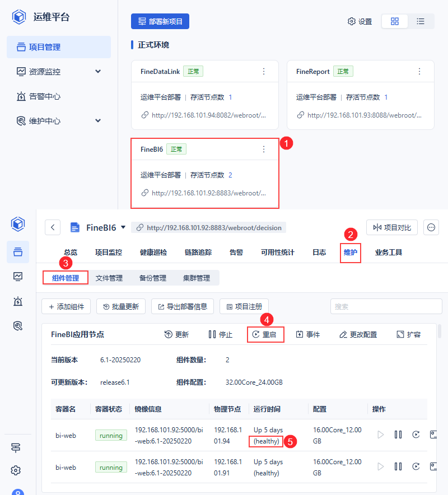Switch to list view
The width and height of the screenshot is (448, 495).
421,21
